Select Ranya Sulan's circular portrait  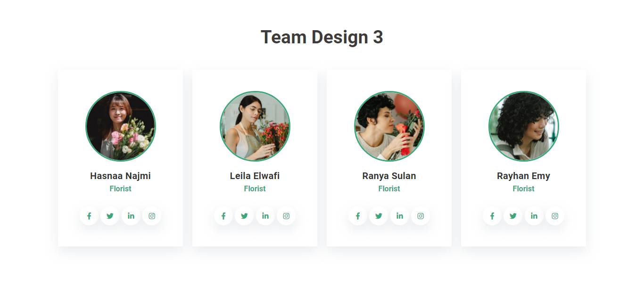tap(389, 126)
